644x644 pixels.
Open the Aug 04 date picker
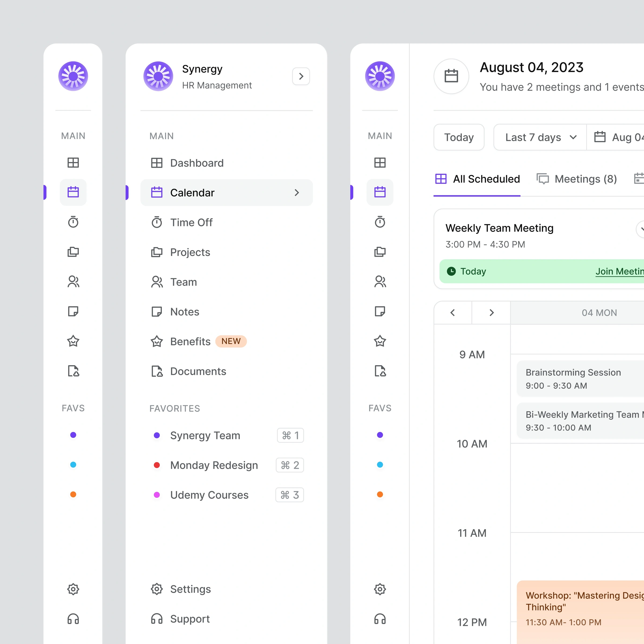point(615,137)
